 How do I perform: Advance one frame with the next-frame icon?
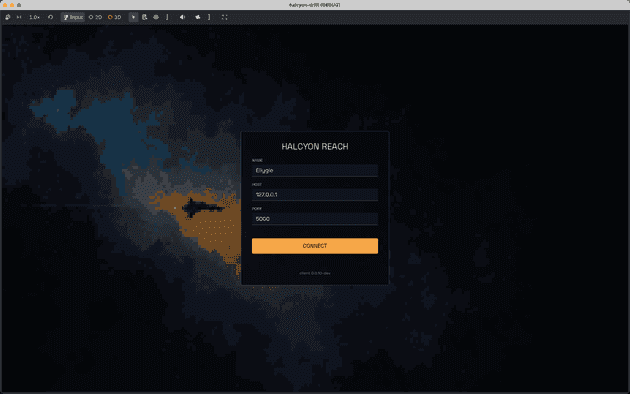[19, 17]
